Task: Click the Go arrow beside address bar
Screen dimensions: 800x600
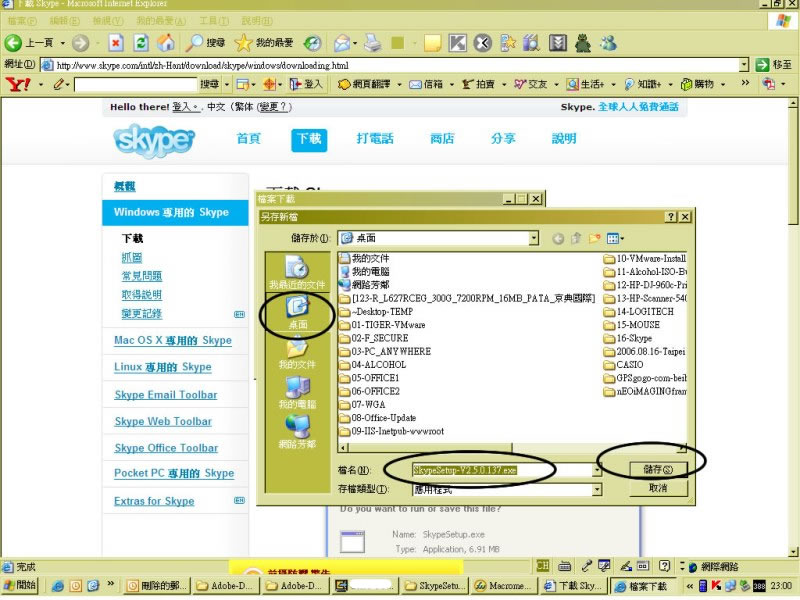Action: point(762,65)
